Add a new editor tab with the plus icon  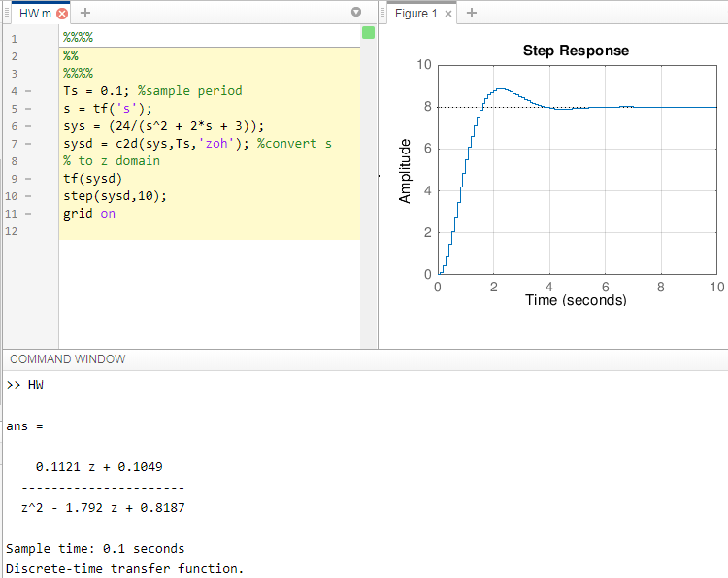[x=85, y=13]
